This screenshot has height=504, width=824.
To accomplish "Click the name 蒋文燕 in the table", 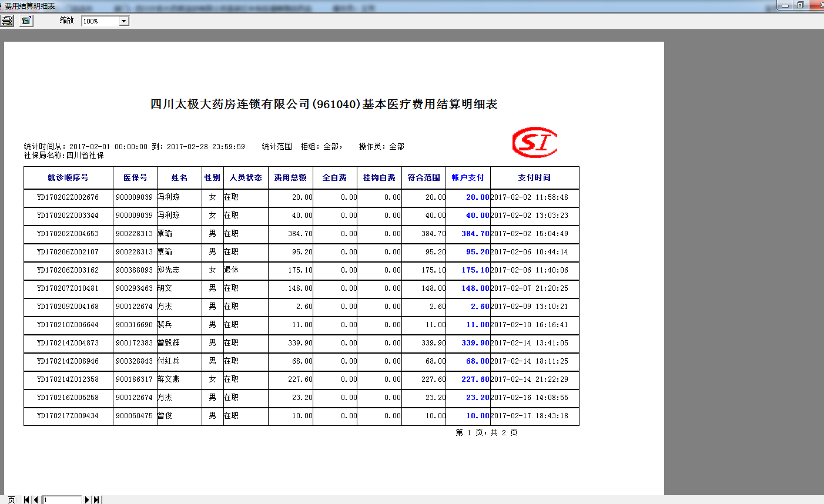I will [169, 379].
